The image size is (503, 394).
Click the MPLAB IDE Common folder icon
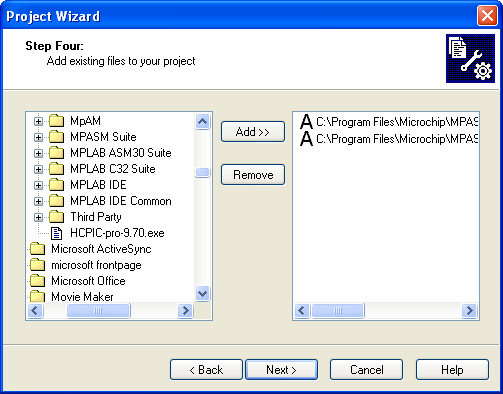click(56, 201)
